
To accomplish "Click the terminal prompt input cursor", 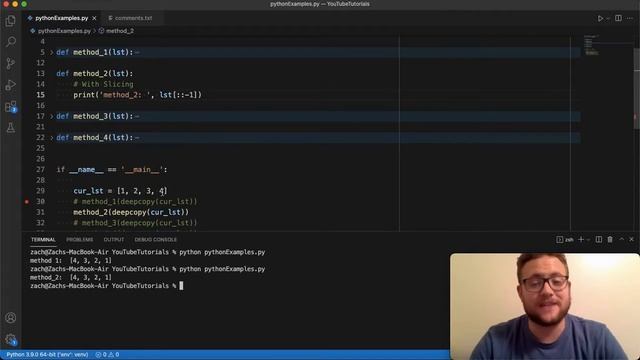I will coord(181,286).
